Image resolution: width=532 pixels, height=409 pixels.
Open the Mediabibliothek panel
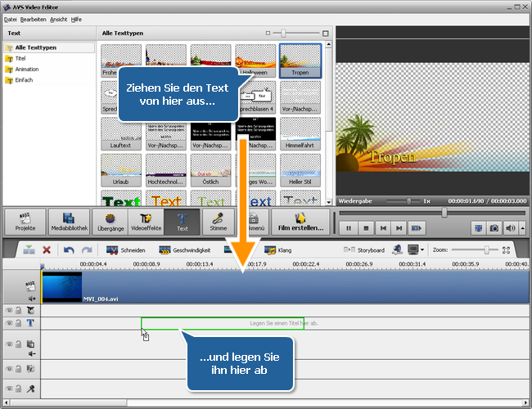point(70,222)
